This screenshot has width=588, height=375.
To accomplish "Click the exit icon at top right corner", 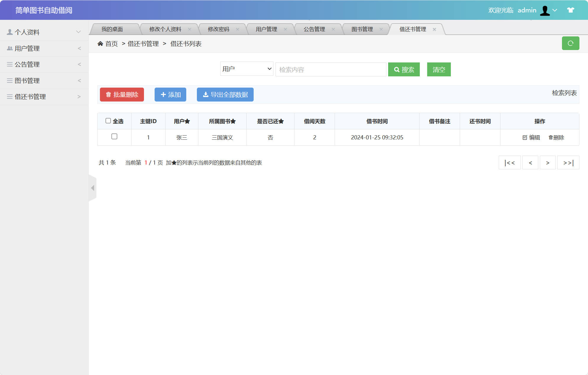I will click(570, 10).
